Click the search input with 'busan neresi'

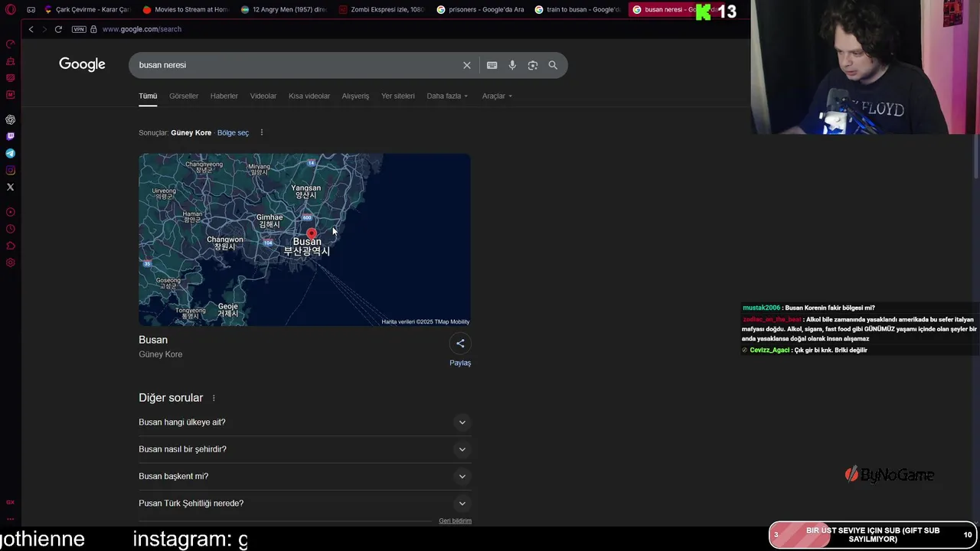297,65
